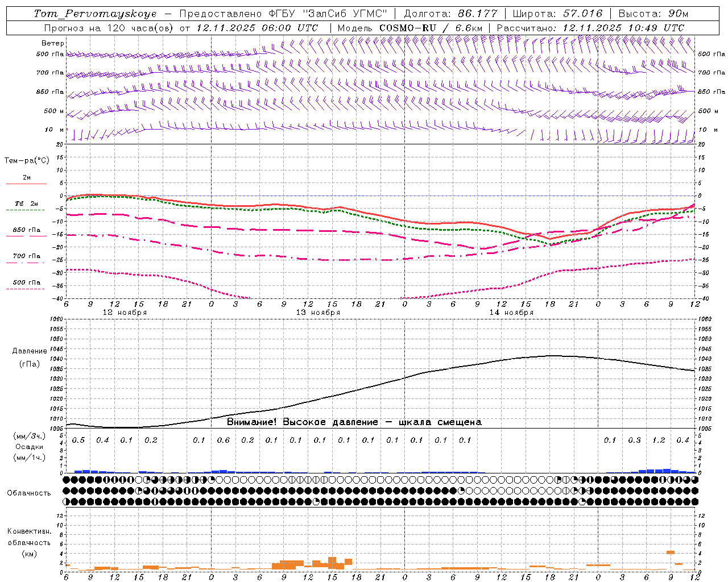Click the "(мм/3ч.)" precipitation unit label
Image resolution: width=728 pixels, height=582 pixels.
[30, 436]
